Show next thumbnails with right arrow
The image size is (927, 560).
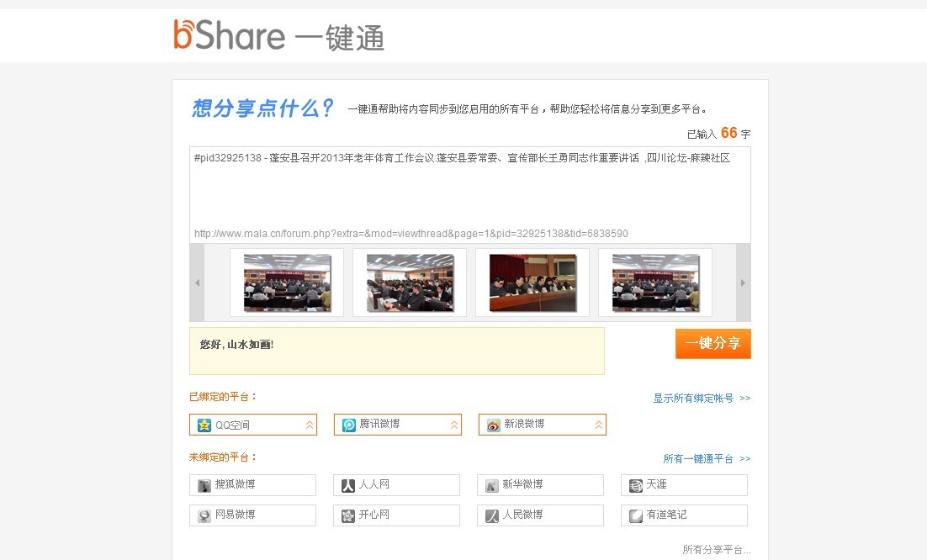click(743, 283)
